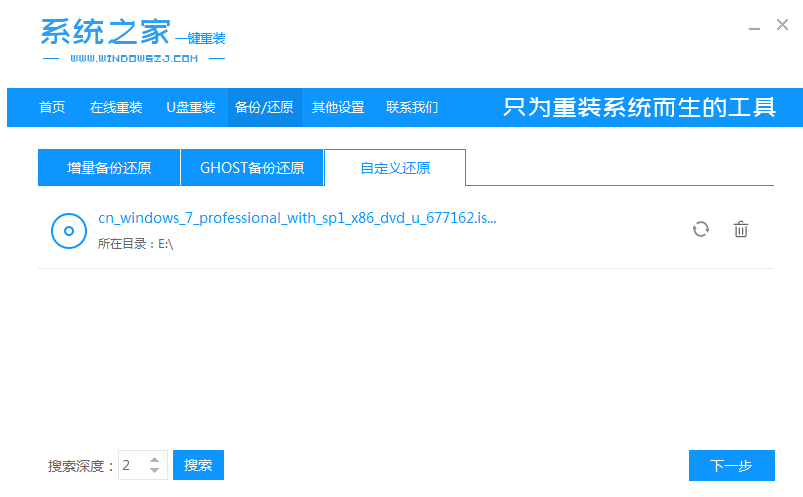Go to the 在线重装 section
This screenshot has width=803, height=497.
click(x=116, y=107)
